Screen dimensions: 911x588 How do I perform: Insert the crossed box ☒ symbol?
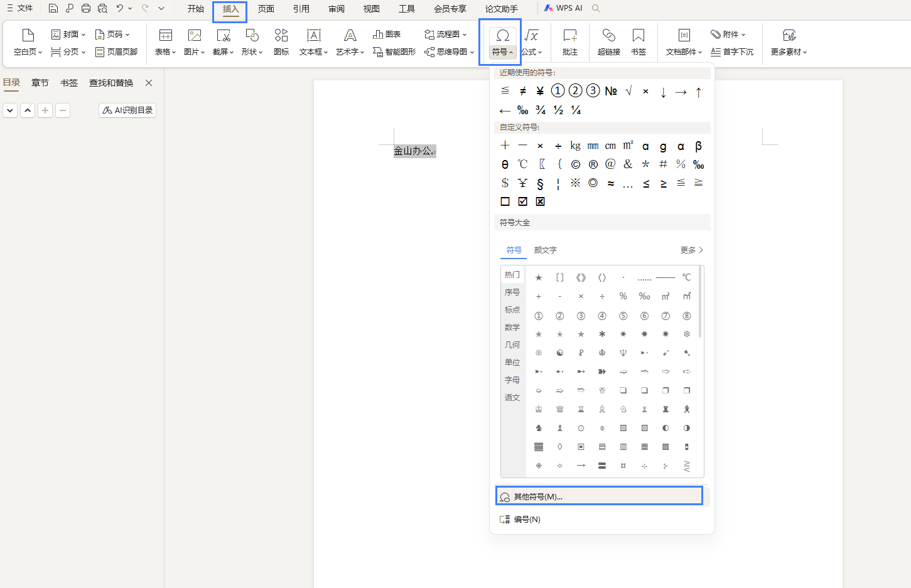tap(540, 201)
